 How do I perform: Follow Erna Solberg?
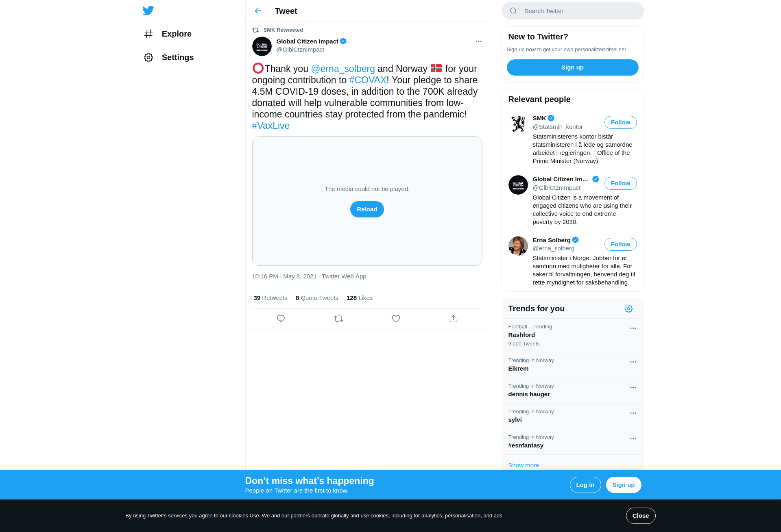pyautogui.click(x=620, y=244)
